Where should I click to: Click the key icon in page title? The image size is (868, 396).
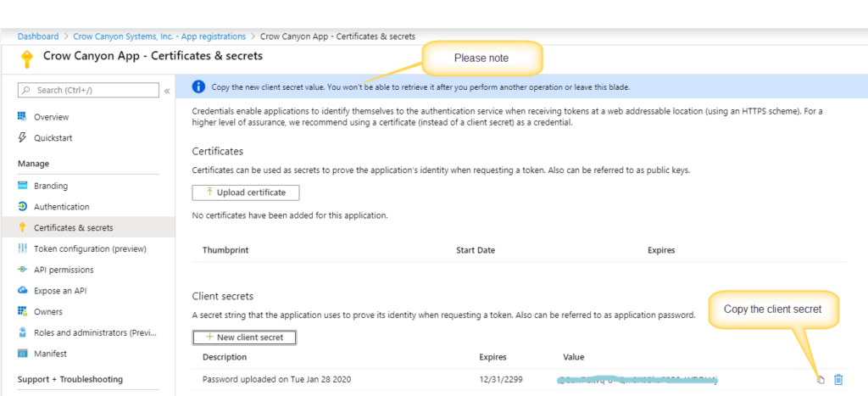tap(25, 59)
